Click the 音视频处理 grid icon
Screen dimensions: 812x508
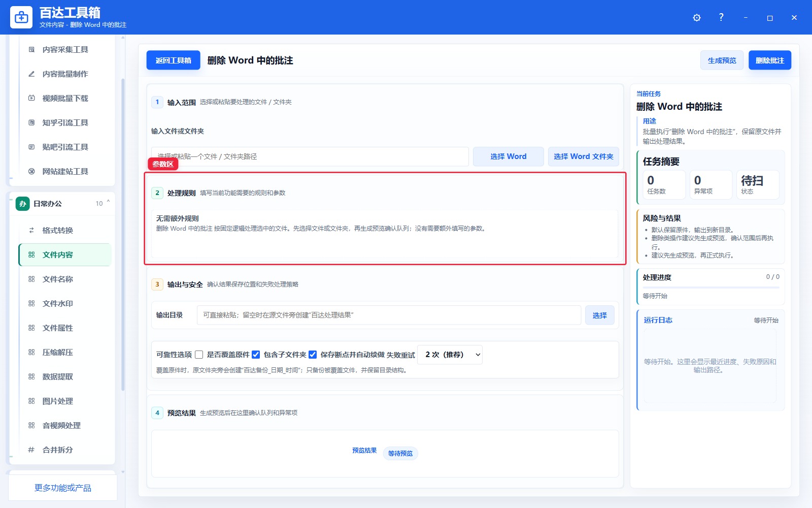coord(31,425)
